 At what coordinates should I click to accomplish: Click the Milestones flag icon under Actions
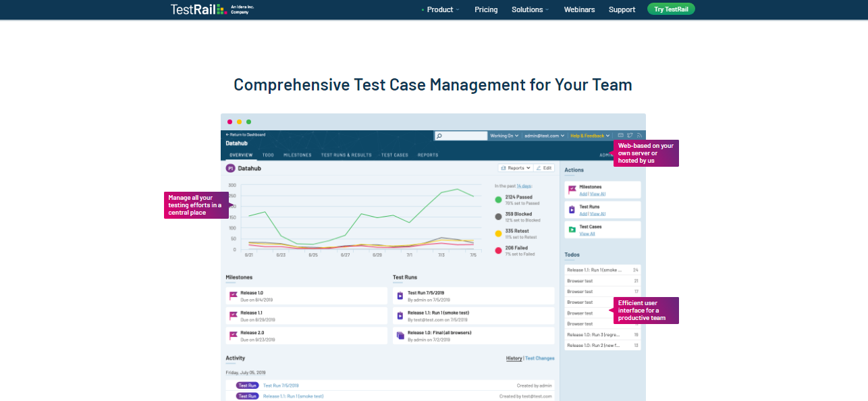[x=572, y=190]
